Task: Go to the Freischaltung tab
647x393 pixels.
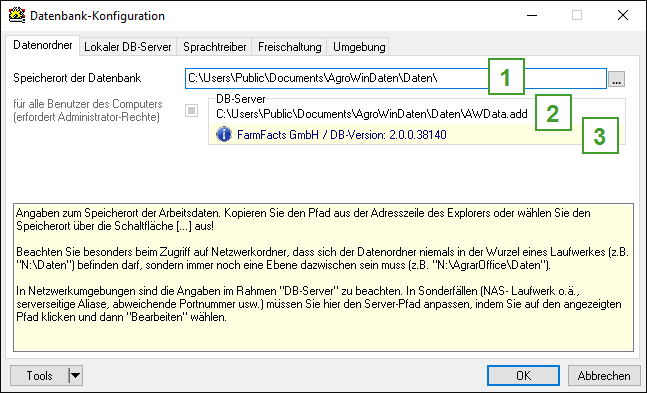Action: [x=290, y=47]
